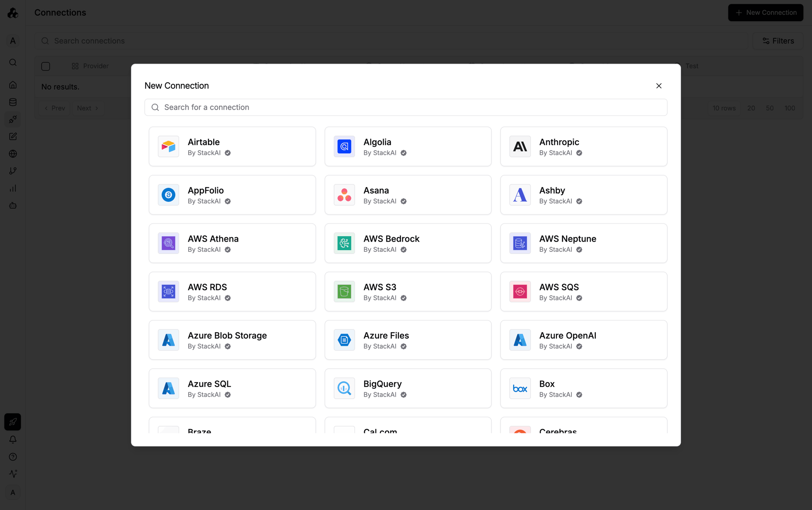Choose the AWS Bedrock card title

(x=391, y=239)
